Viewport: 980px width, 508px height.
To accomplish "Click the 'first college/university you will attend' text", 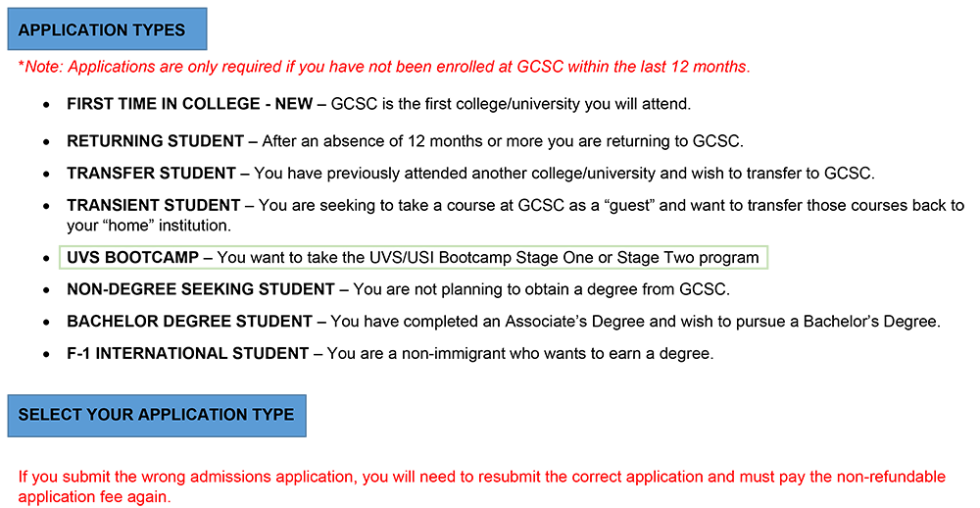I will (512, 104).
